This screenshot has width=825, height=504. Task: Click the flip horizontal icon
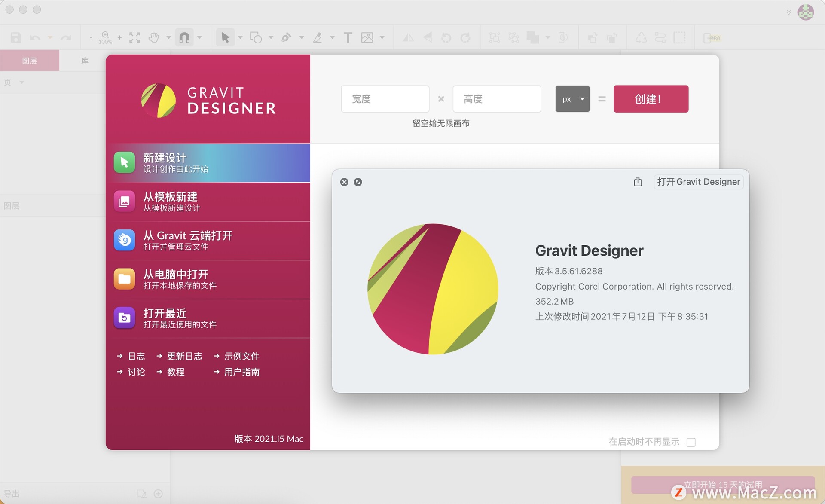tap(408, 38)
